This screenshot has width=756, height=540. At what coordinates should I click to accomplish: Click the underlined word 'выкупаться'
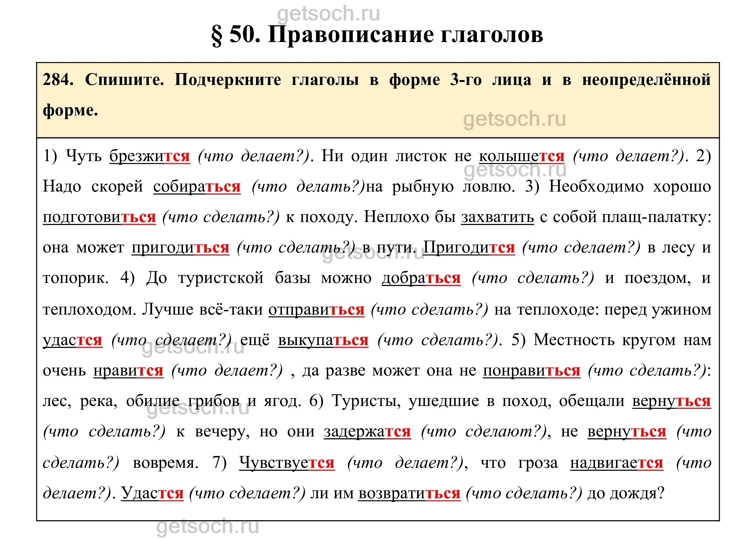coord(323,340)
